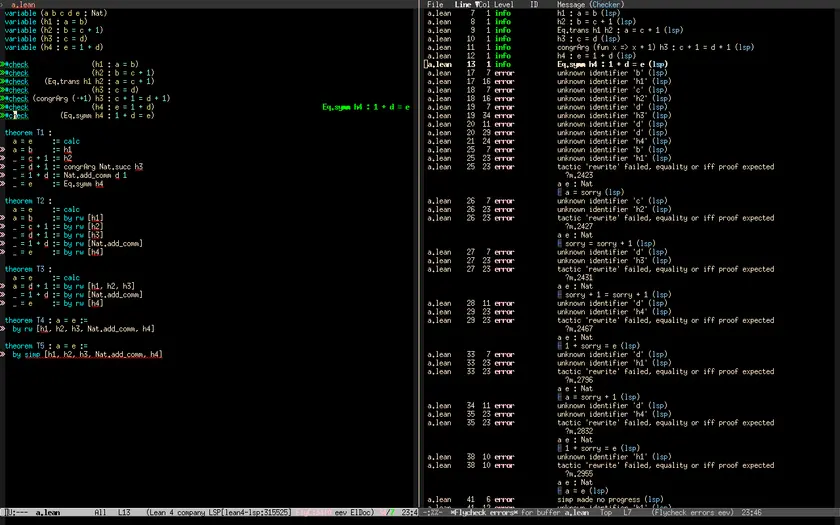The image size is (840, 525).
Task: Click error fringe marker beside '_ = e := Eq.symm h4'
Action: tap(3, 184)
